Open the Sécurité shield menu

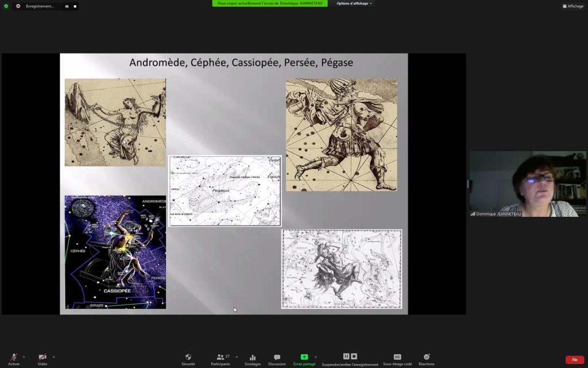point(188,359)
